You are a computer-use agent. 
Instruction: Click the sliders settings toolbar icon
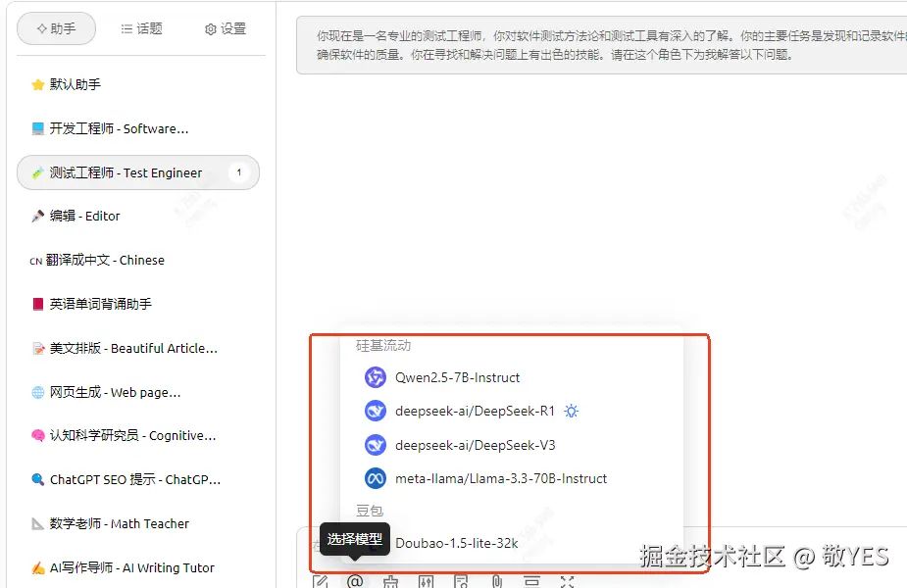coord(427,582)
